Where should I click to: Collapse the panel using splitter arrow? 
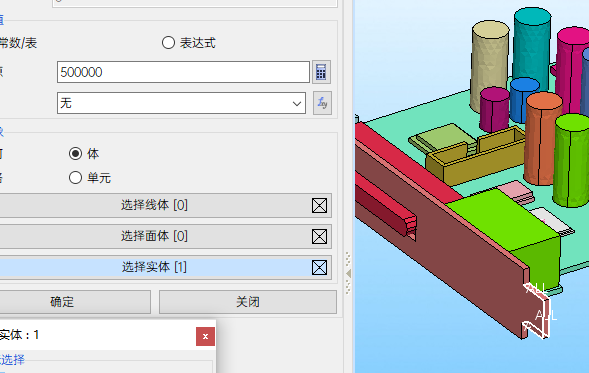[348, 273]
